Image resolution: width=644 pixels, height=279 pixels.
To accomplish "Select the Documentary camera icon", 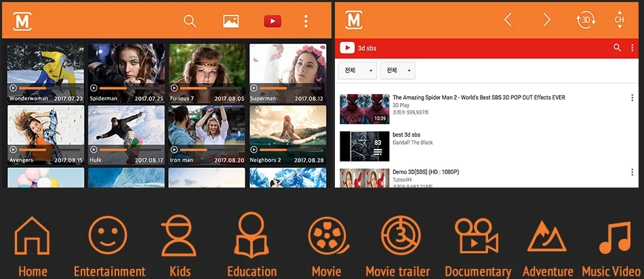I will pos(476,236).
